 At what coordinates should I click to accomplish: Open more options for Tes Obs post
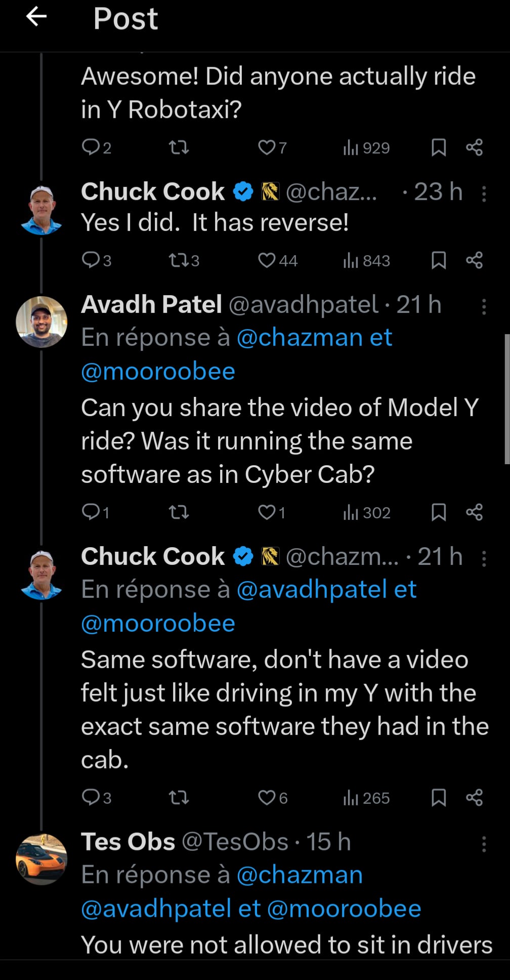pos(484,844)
